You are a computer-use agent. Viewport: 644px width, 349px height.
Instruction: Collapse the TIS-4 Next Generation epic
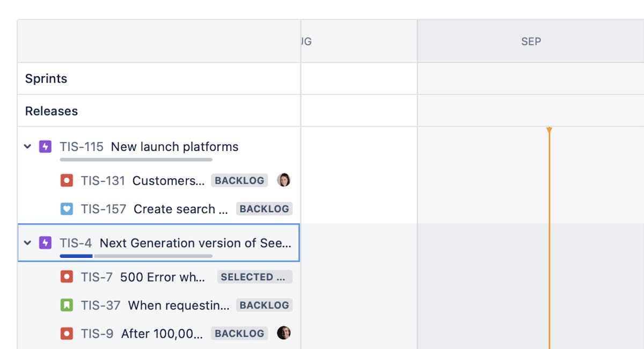click(28, 243)
